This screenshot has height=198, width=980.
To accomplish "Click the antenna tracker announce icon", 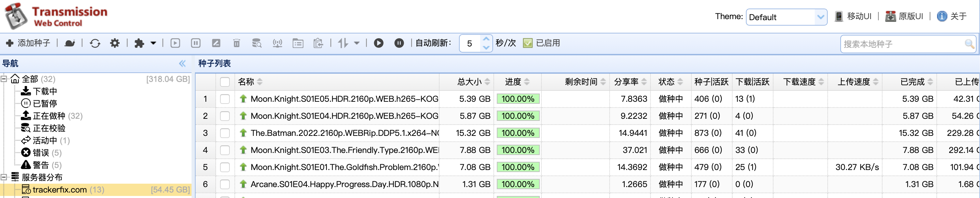I will click(x=277, y=43).
